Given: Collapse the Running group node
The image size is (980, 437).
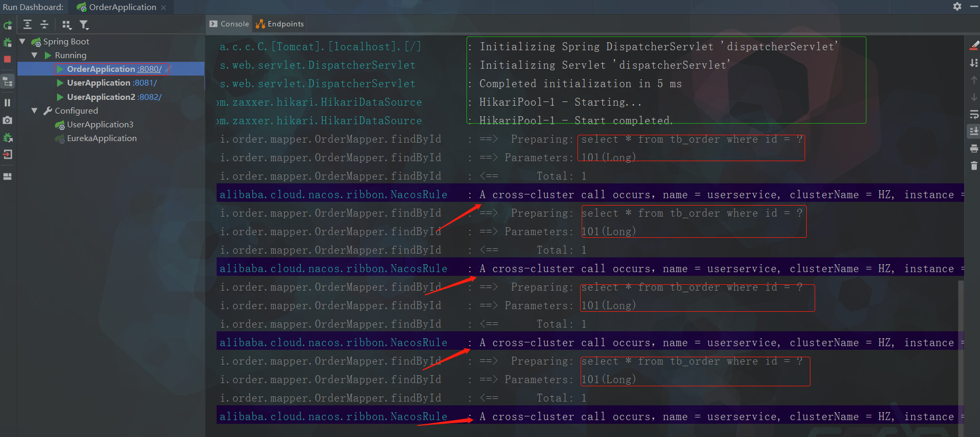Looking at the screenshot, I should click(x=34, y=55).
